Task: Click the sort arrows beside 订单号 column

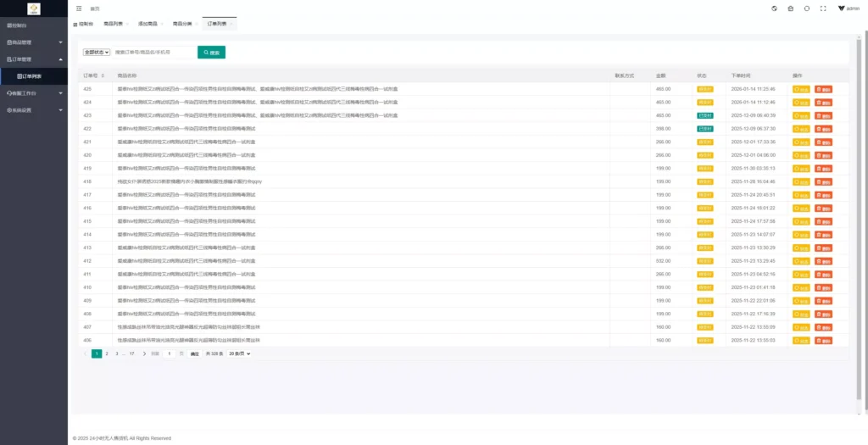Action: pos(103,75)
